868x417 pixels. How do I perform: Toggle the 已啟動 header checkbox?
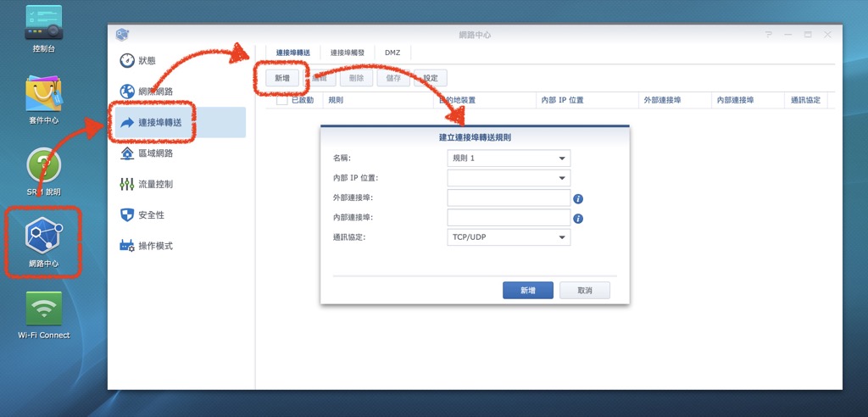coord(282,100)
